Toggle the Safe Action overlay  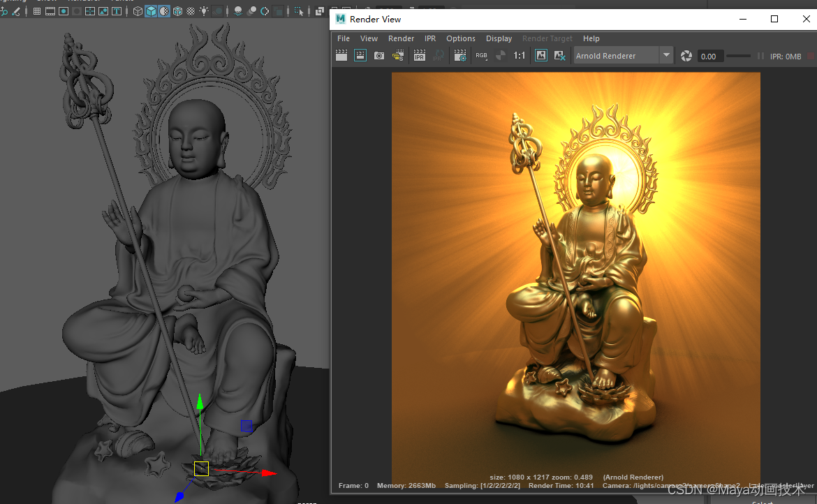coord(103,11)
